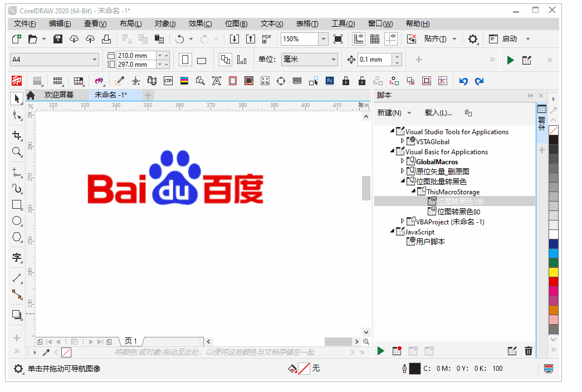Image resolution: width=582 pixels, height=392 pixels.
Task: Click the record macro icon
Action: tap(397, 351)
